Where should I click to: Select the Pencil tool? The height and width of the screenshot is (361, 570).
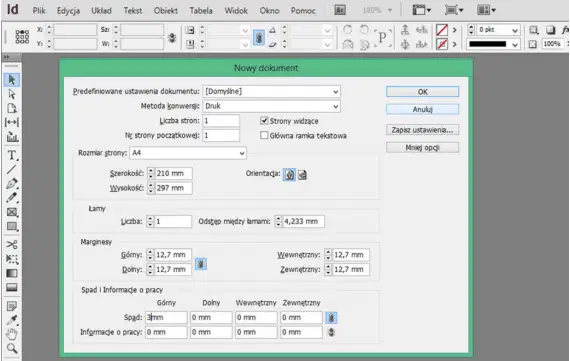(x=12, y=198)
